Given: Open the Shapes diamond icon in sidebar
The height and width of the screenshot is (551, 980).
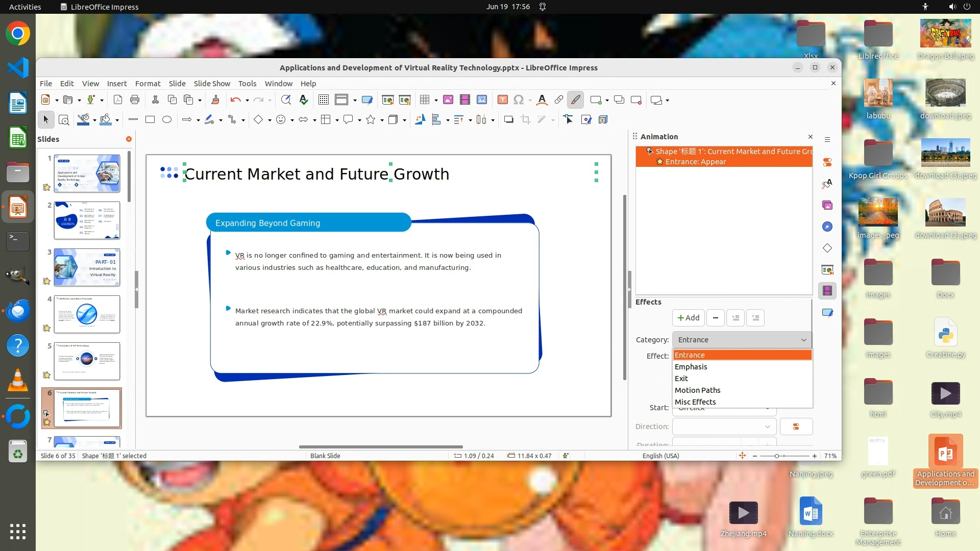Looking at the screenshot, I should 827,248.
